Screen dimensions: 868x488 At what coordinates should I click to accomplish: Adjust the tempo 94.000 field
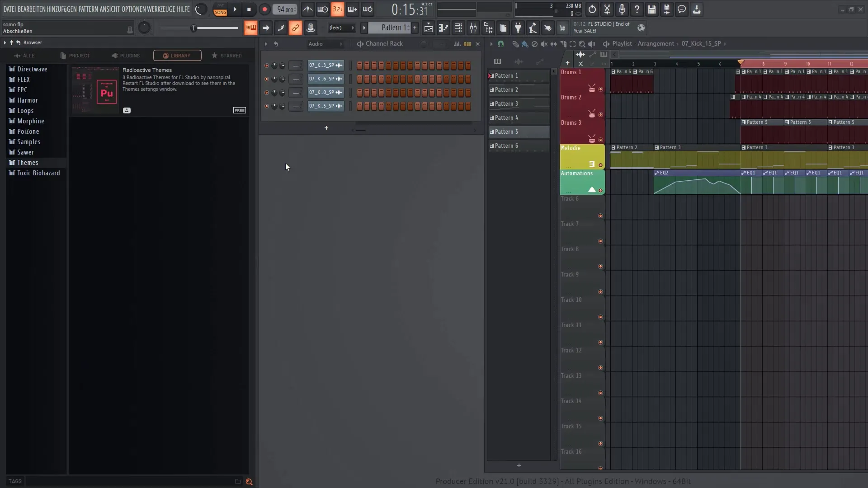[285, 9]
